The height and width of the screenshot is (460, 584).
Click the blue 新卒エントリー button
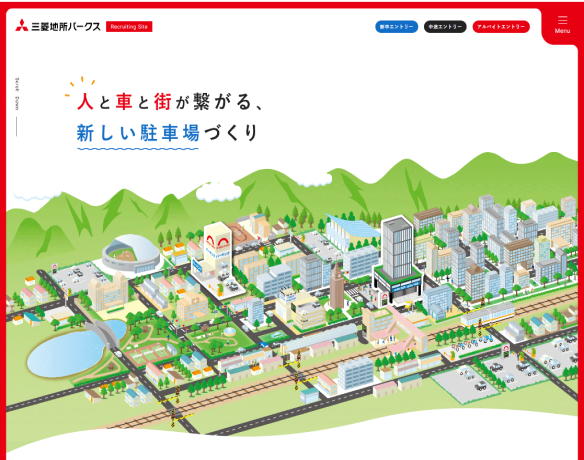pos(396,27)
